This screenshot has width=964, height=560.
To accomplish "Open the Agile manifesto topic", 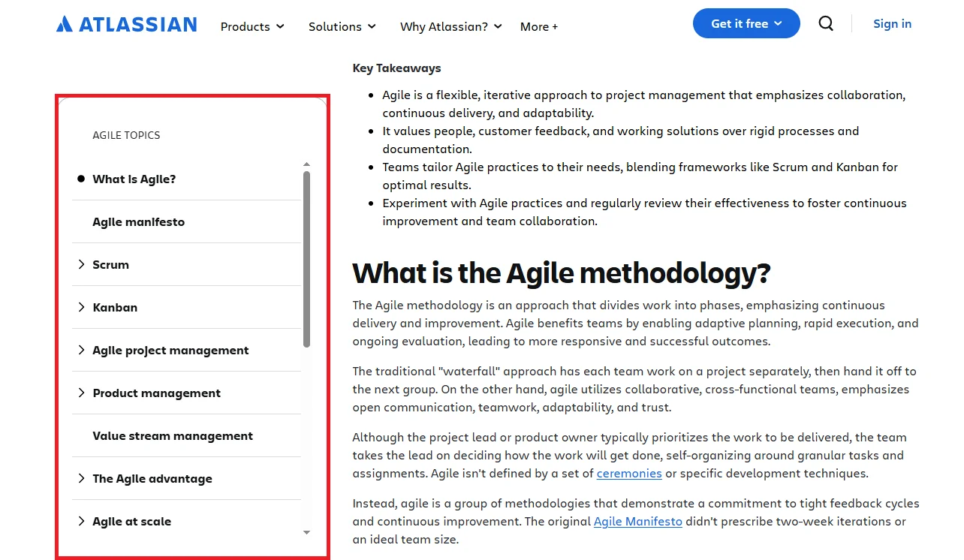I will 139,221.
